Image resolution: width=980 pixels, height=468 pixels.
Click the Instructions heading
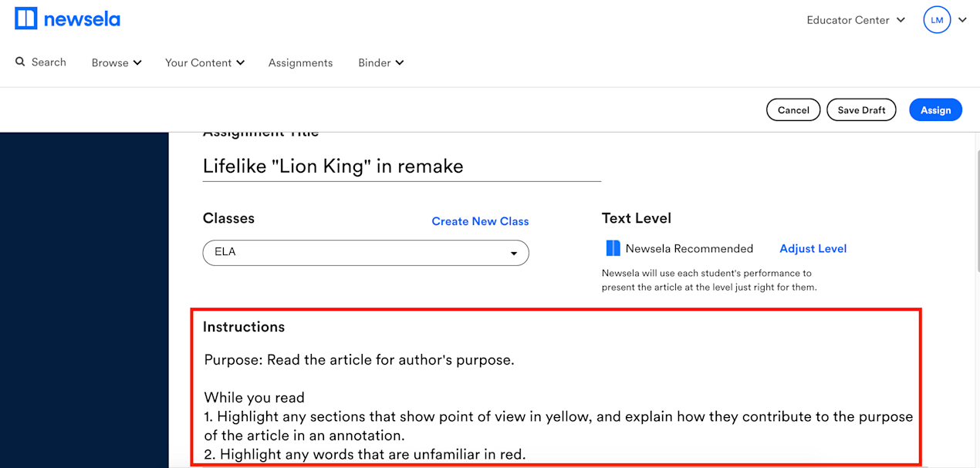tap(244, 327)
